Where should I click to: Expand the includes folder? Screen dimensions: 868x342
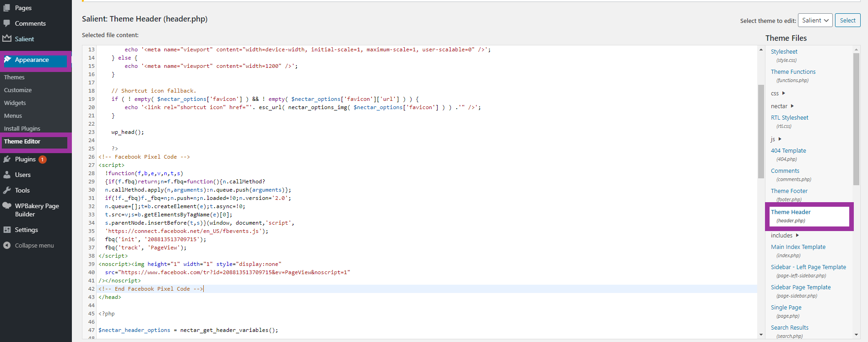click(797, 235)
